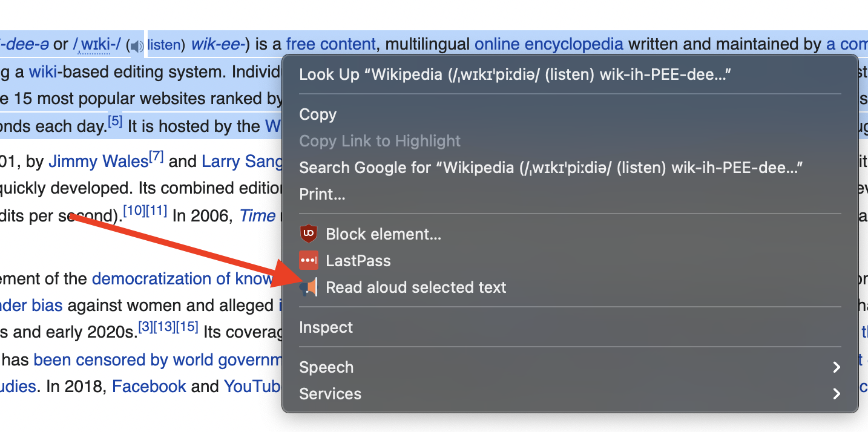
Task: Open the Facebook link
Action: [149, 387]
